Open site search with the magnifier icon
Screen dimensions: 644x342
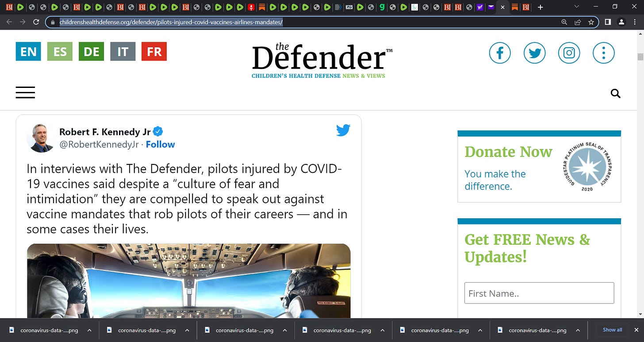pyautogui.click(x=615, y=93)
